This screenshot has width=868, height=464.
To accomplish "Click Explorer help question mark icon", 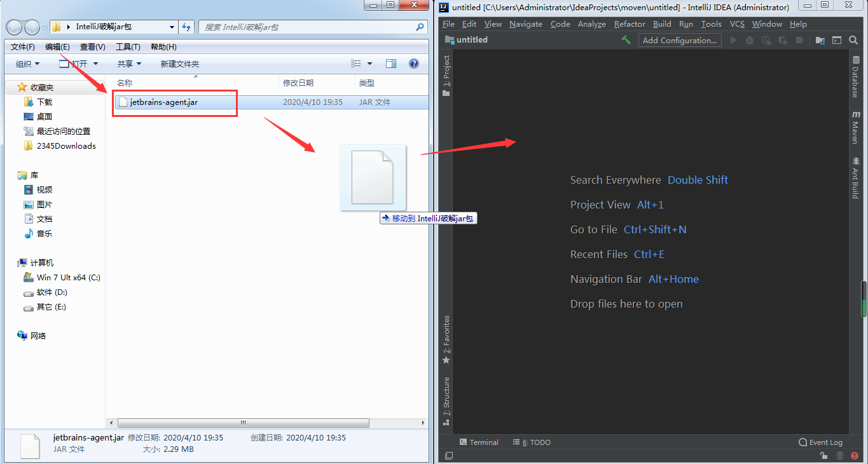I will coord(414,64).
